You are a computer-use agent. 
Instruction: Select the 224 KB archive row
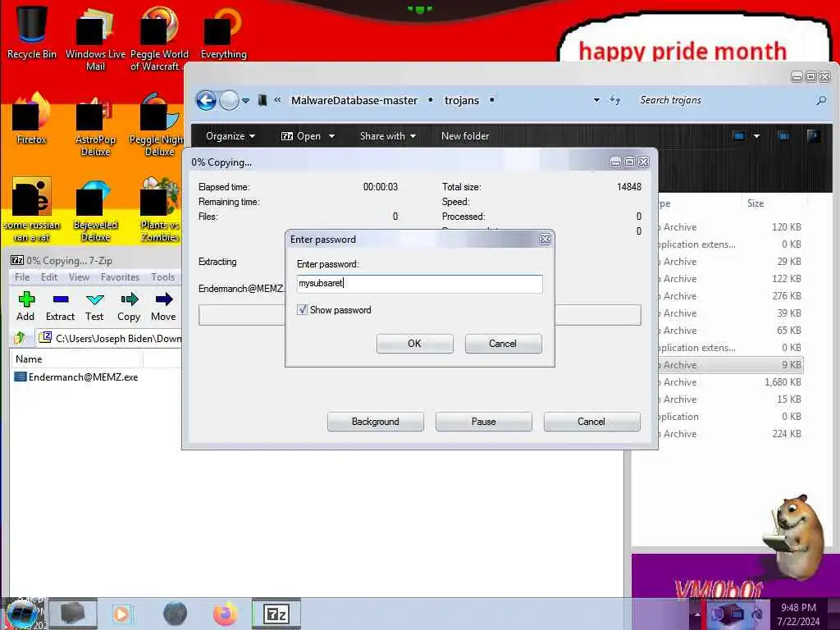[731, 434]
